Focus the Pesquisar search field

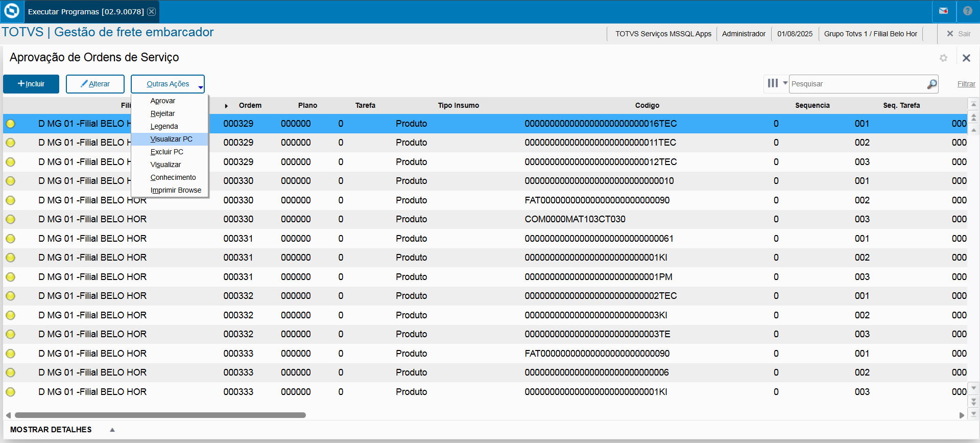click(x=858, y=84)
